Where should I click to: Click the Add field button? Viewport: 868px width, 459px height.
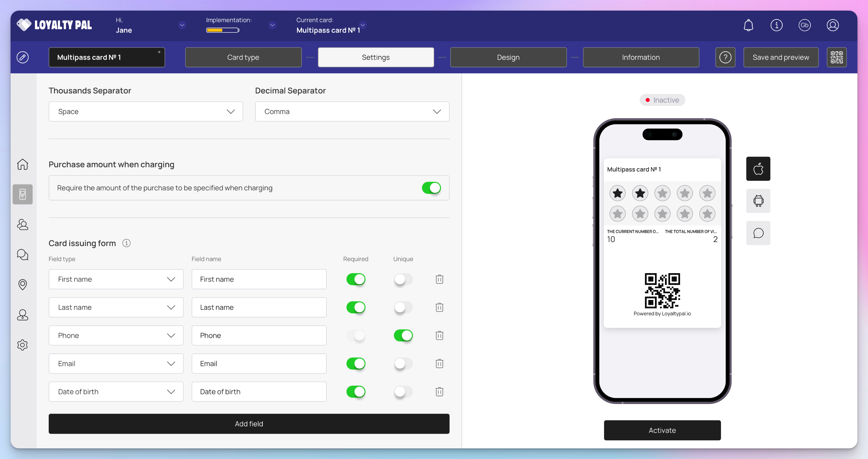tap(249, 424)
